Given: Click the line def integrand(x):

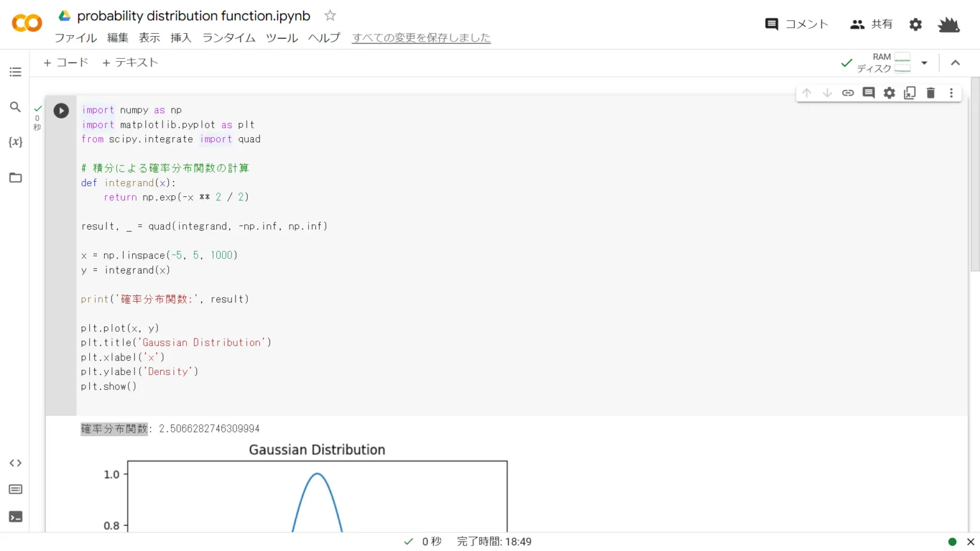Looking at the screenshot, I should [128, 183].
